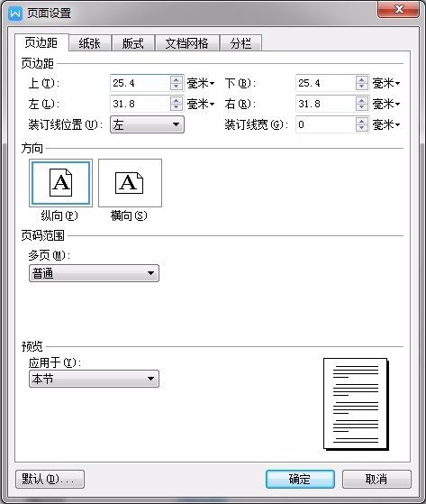Decrease right margin with down arrow
The height and width of the screenshot is (504, 426).
coord(362,107)
